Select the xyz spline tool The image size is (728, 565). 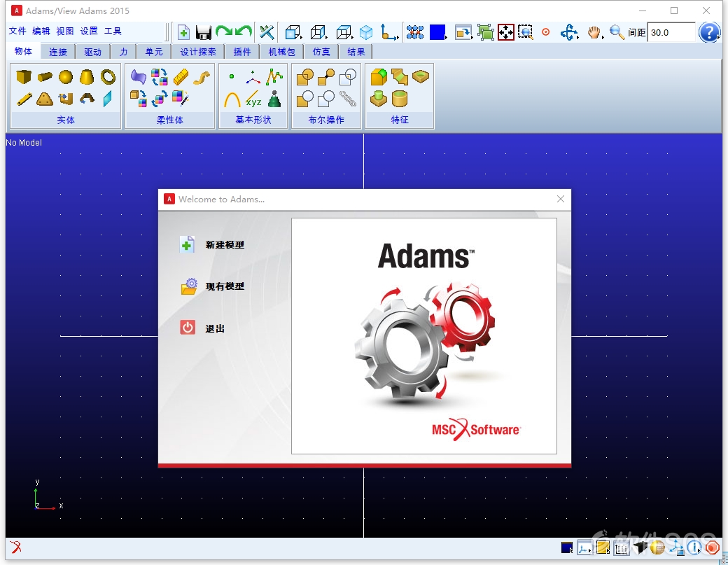[x=253, y=99]
